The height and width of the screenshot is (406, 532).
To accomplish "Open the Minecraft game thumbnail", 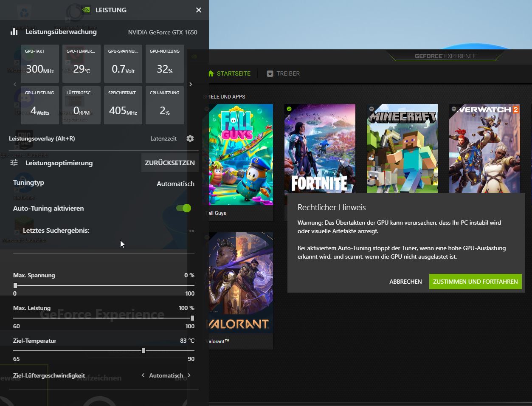I will pyautogui.click(x=402, y=148).
